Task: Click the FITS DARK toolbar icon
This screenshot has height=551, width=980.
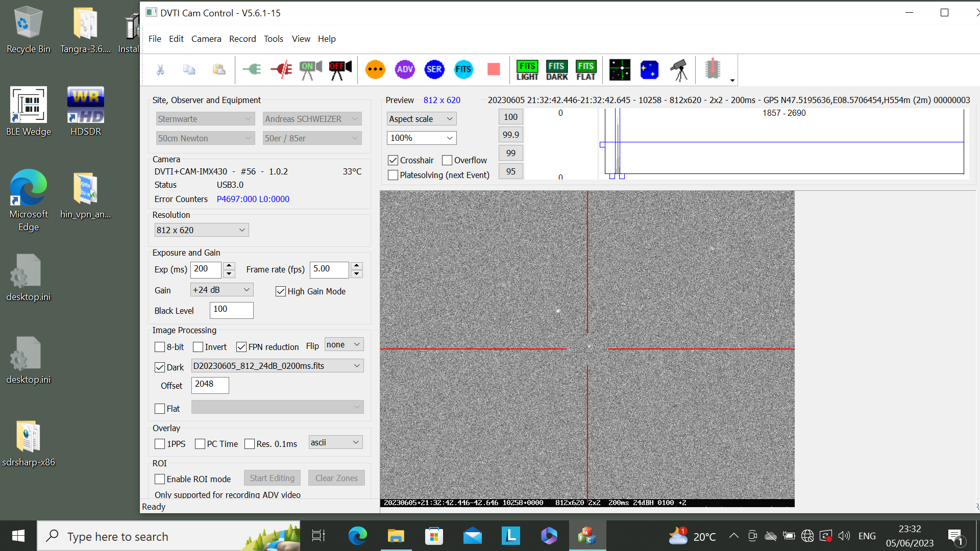Action: pos(556,70)
